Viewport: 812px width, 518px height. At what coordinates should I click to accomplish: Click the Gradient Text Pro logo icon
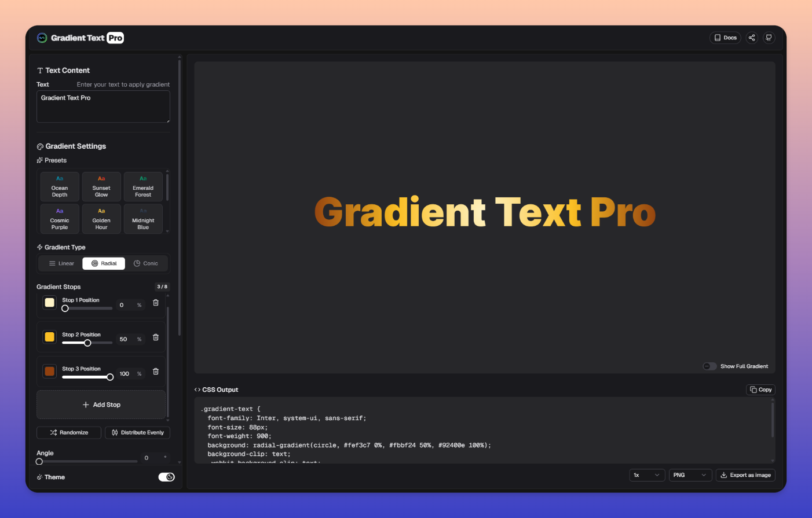42,38
